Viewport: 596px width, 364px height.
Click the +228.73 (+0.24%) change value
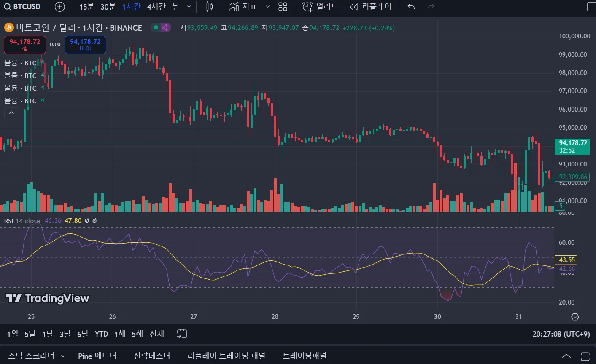point(369,28)
